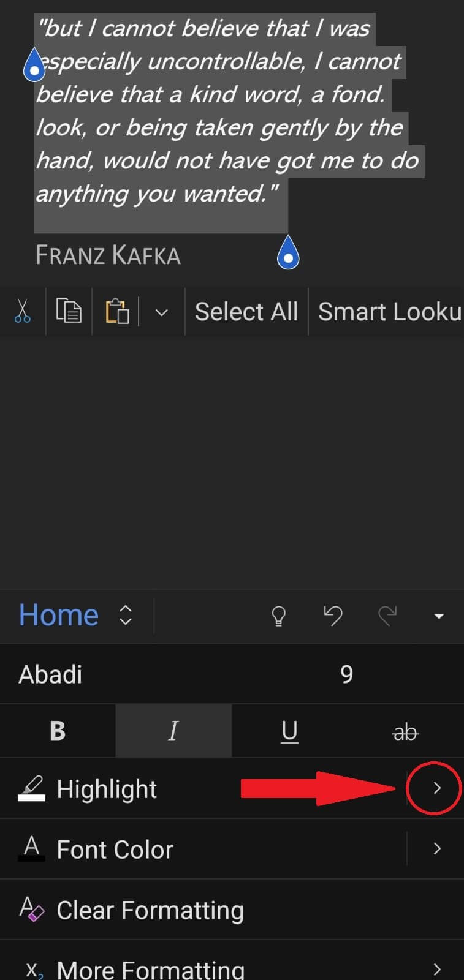Open the ribbon tab switcher next to Home
464x980 pixels.
click(124, 616)
